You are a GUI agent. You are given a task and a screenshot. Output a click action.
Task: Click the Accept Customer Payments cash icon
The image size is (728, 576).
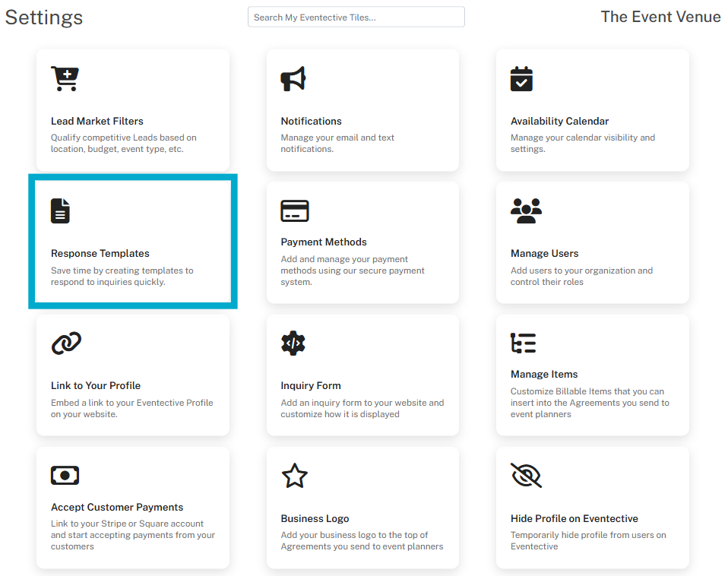(65, 476)
